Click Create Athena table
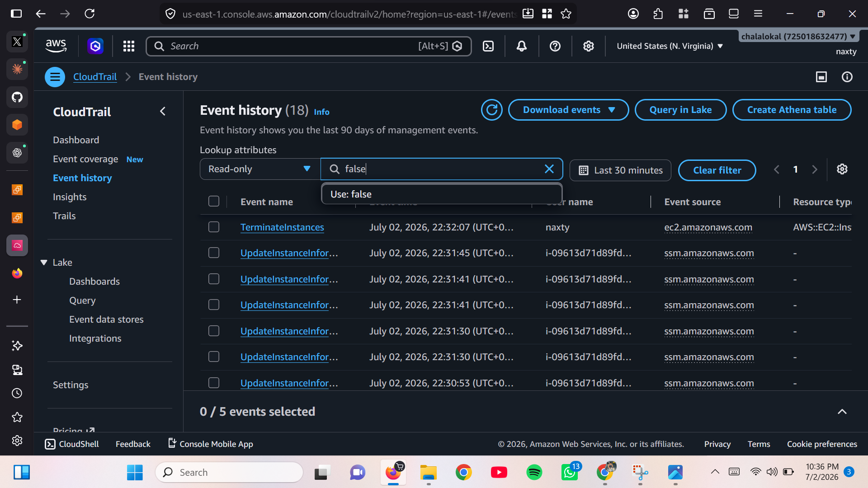 point(792,110)
